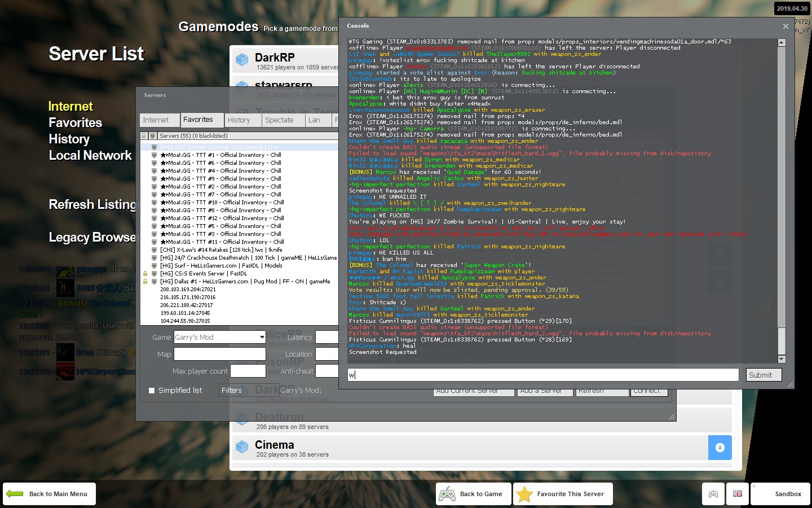Click the console scrollbar down arrow
This screenshot has height=508, width=812.
click(x=782, y=359)
